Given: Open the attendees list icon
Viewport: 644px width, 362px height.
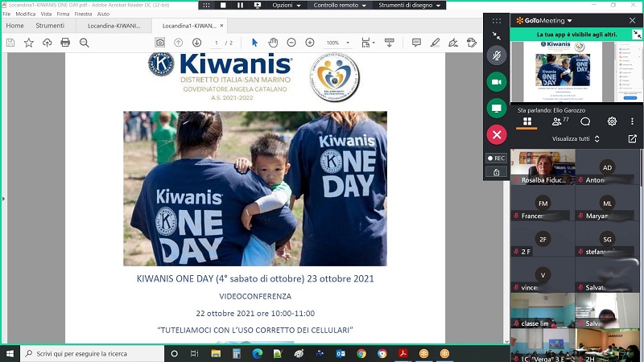Looking at the screenshot, I should coord(557,121).
